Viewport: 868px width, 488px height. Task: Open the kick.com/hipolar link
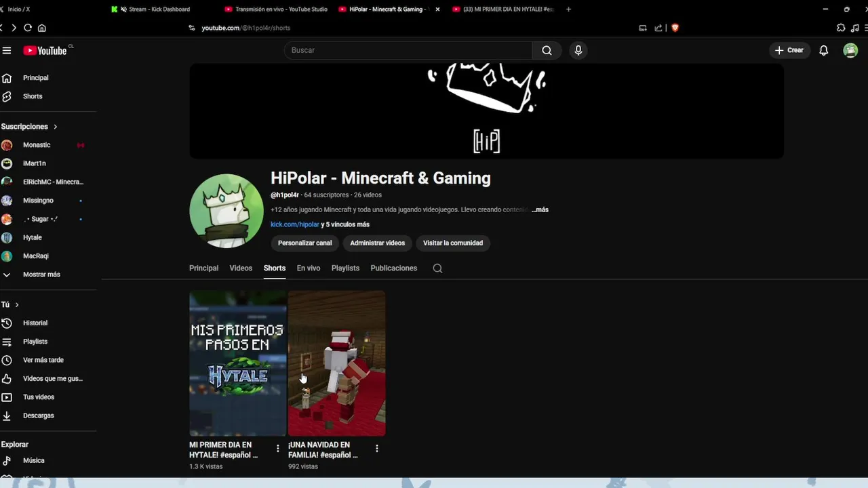click(x=295, y=224)
